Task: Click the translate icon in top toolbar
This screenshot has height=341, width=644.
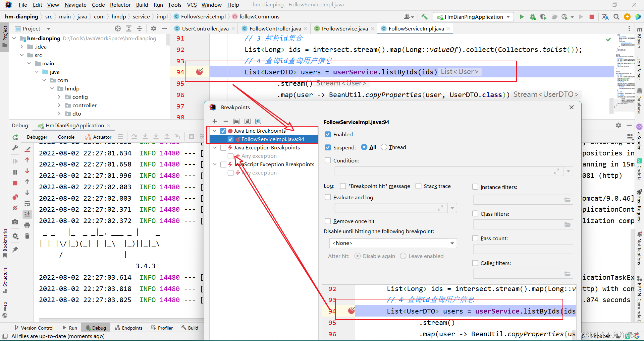Action: pyautogui.click(x=605, y=17)
